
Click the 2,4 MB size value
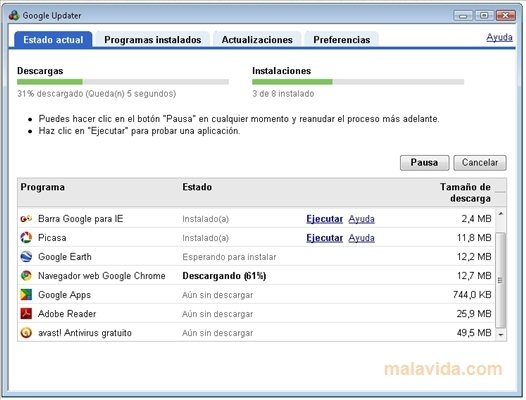click(476, 219)
